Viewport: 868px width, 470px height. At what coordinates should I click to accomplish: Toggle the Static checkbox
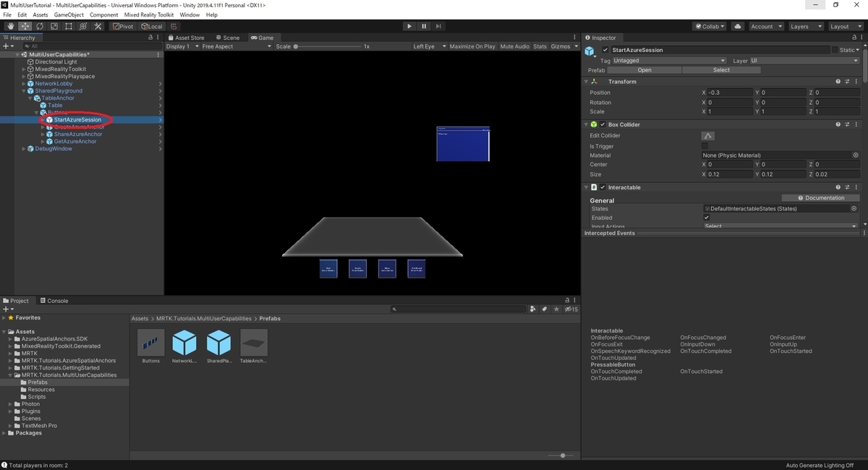(x=835, y=50)
